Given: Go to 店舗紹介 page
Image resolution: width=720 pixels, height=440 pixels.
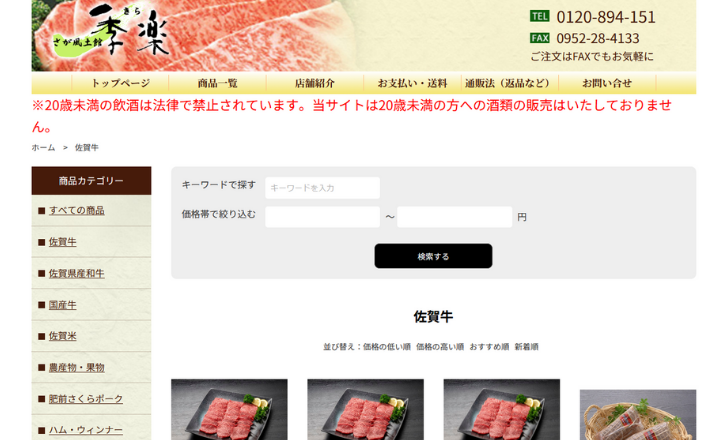Looking at the screenshot, I should tap(315, 83).
